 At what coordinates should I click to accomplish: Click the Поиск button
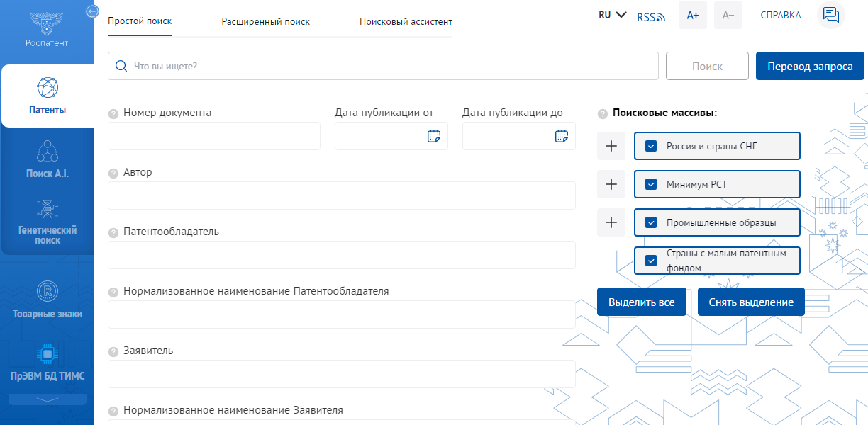(707, 66)
